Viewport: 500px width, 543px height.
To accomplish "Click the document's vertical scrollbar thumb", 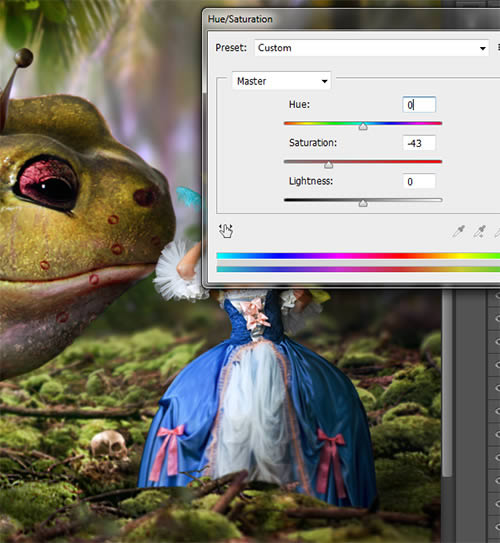I will [447, 383].
